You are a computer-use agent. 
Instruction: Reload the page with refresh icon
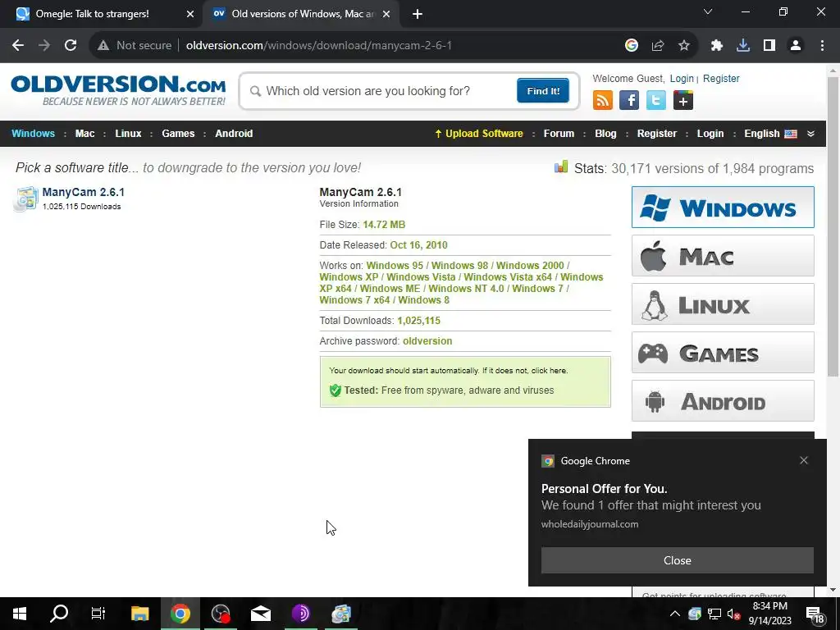point(71,46)
